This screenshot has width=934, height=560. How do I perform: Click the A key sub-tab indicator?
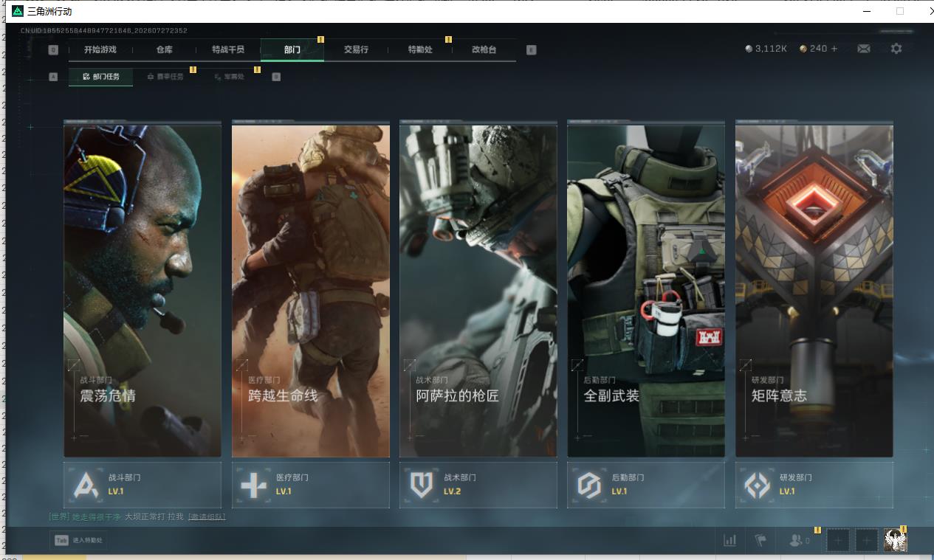[x=53, y=77]
